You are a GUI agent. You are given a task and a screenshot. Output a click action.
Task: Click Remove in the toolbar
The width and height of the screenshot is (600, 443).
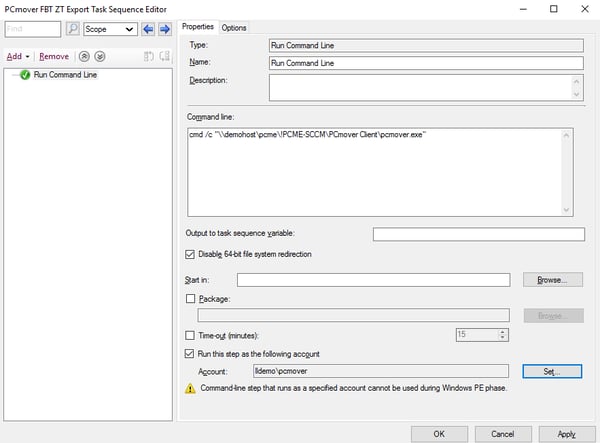pyautogui.click(x=54, y=57)
